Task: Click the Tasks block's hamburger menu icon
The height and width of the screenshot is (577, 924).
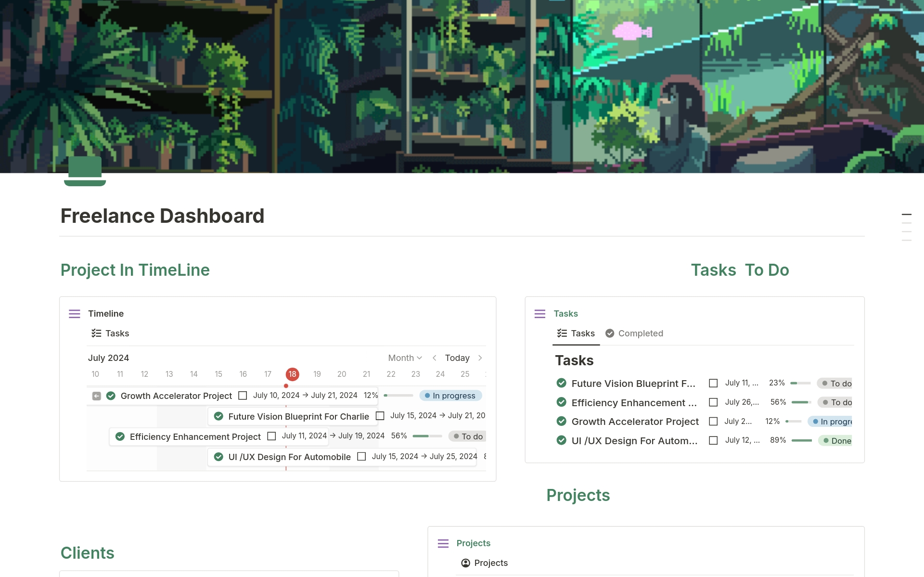Action: point(540,314)
